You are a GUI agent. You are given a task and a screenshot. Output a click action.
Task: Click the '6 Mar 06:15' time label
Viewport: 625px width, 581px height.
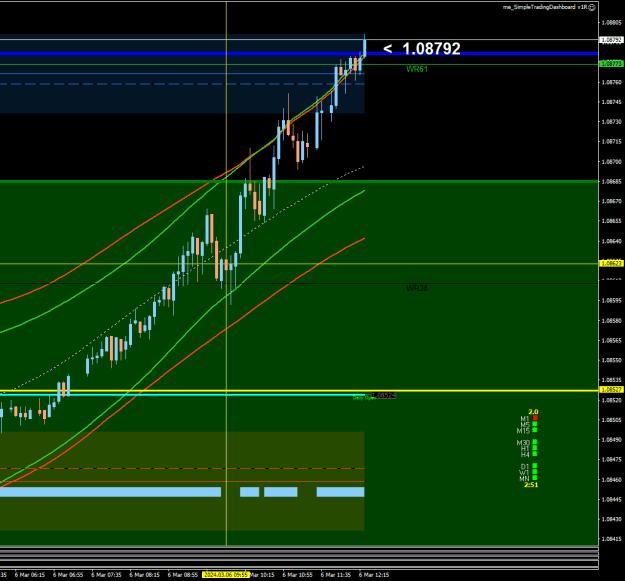click(30, 575)
